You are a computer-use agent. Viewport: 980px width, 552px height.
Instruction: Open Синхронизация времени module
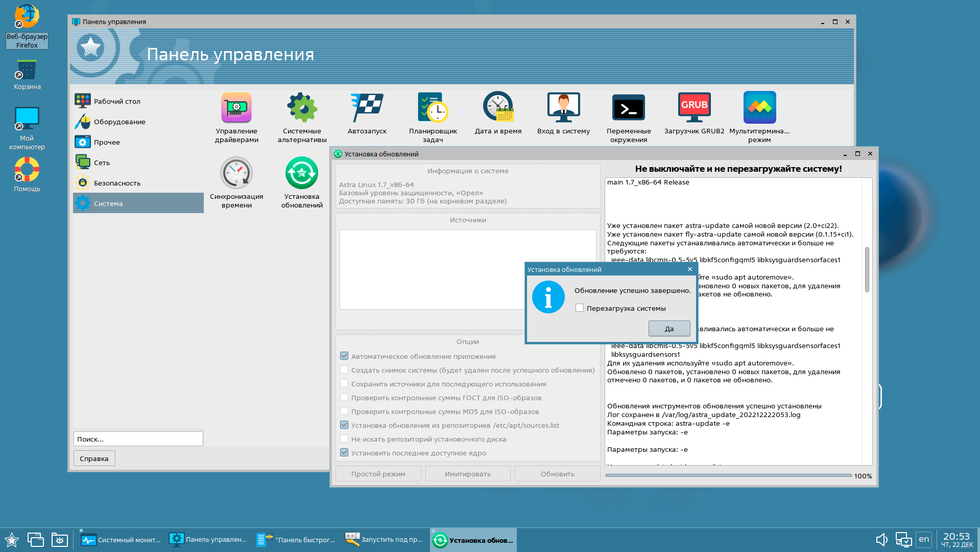pos(236,183)
